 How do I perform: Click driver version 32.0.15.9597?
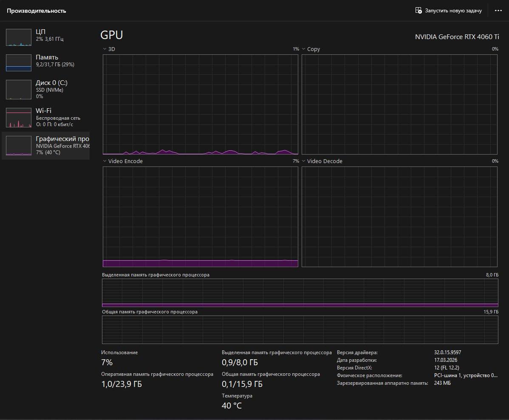[x=448, y=352]
